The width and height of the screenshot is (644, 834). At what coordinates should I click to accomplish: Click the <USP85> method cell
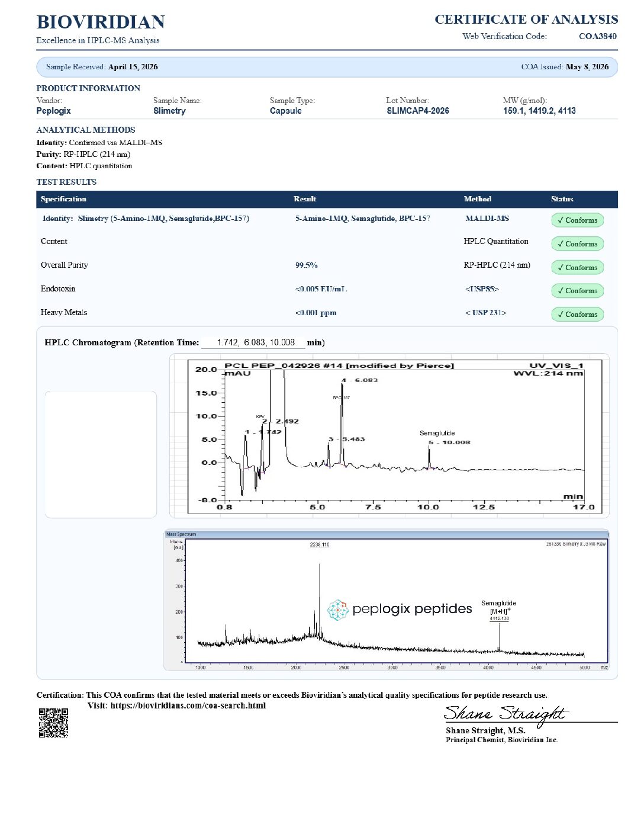point(482,289)
